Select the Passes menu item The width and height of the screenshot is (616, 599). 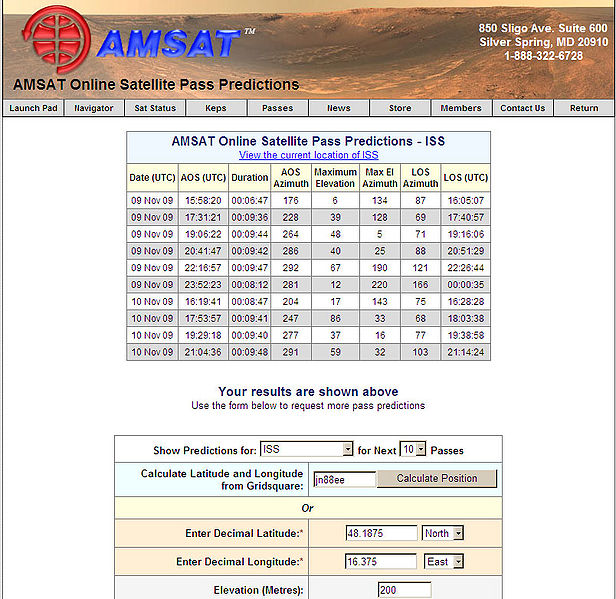point(278,108)
